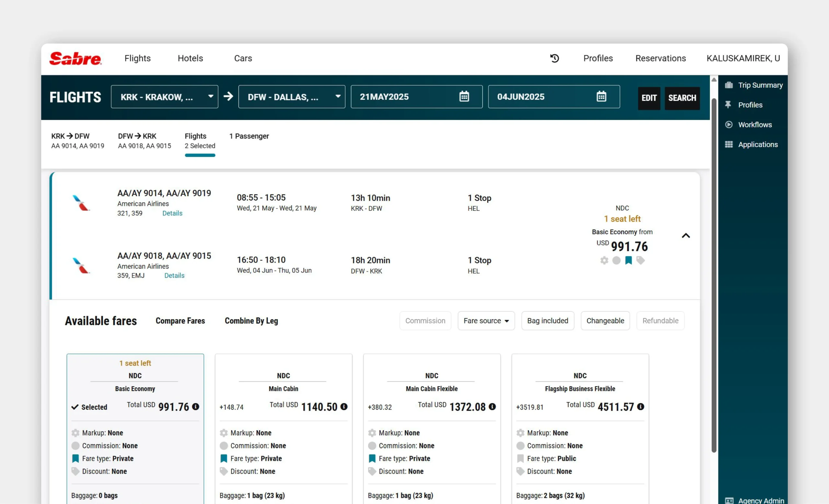Click the Applications grid icon in sidebar
This screenshot has width=829, height=504.
point(729,144)
